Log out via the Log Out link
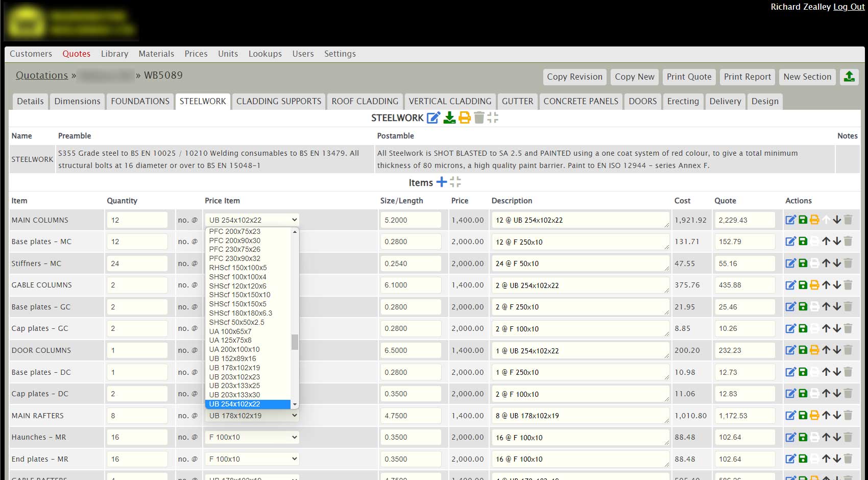Viewport: 868px width, 480px height. 849,7
